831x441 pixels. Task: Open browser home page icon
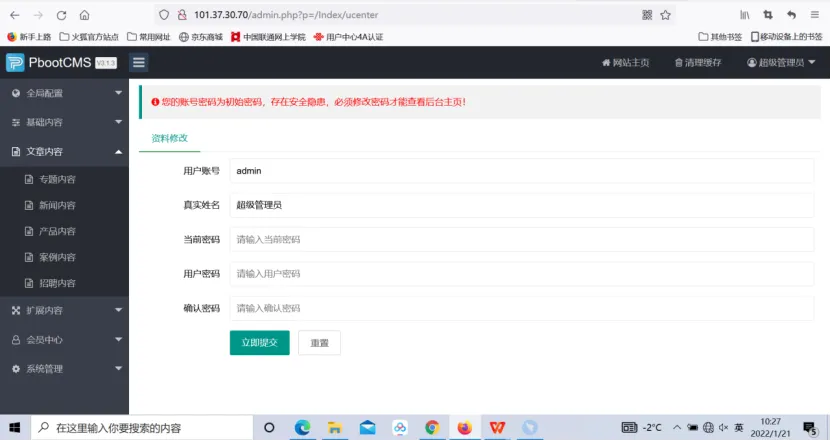84,15
